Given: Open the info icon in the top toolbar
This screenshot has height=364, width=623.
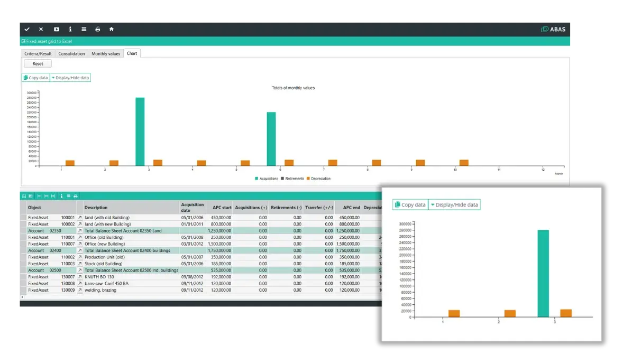Looking at the screenshot, I should click(x=70, y=30).
